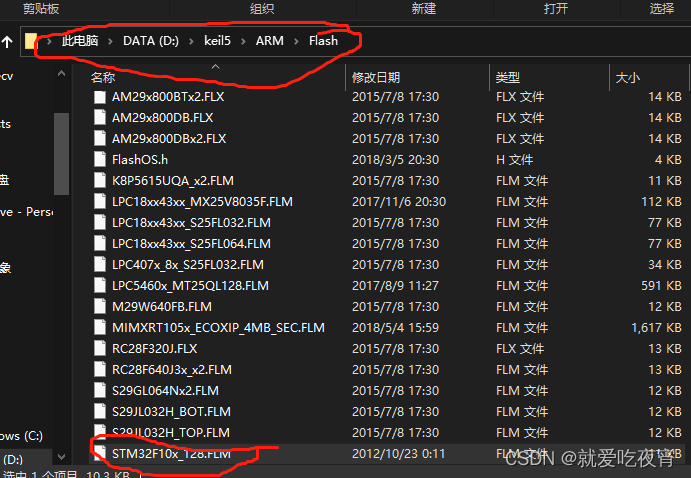Select file icon of LPC18xx43xx_MX25V8035F.FLM
The height and width of the screenshot is (478, 691).
pos(100,202)
